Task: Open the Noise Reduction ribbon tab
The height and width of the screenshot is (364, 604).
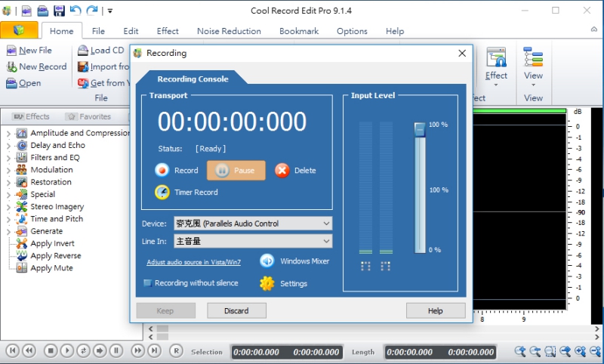Action: (229, 31)
